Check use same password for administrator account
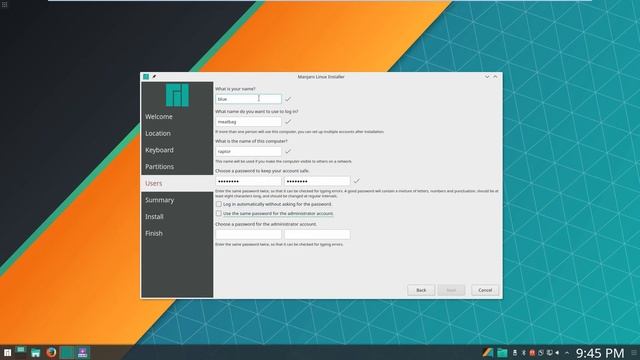 tap(219, 213)
